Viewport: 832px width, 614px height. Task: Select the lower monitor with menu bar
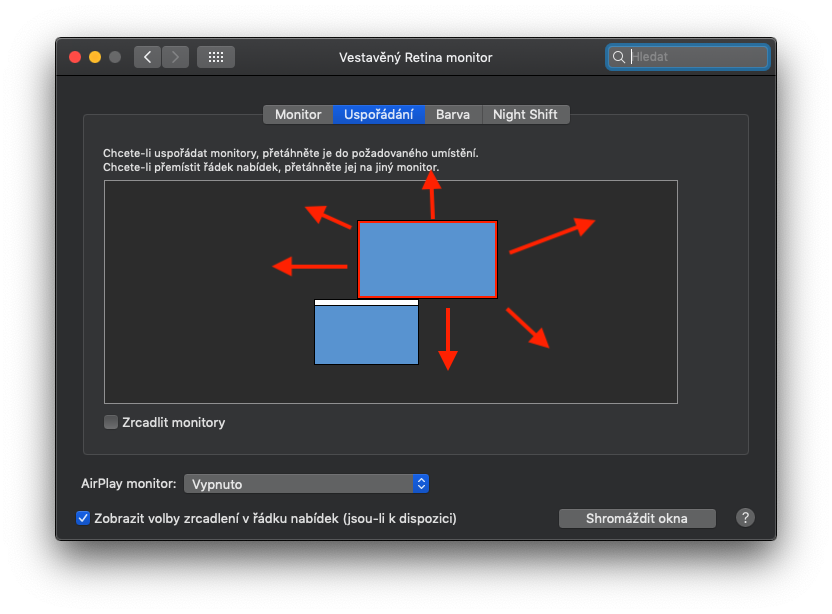click(366, 336)
